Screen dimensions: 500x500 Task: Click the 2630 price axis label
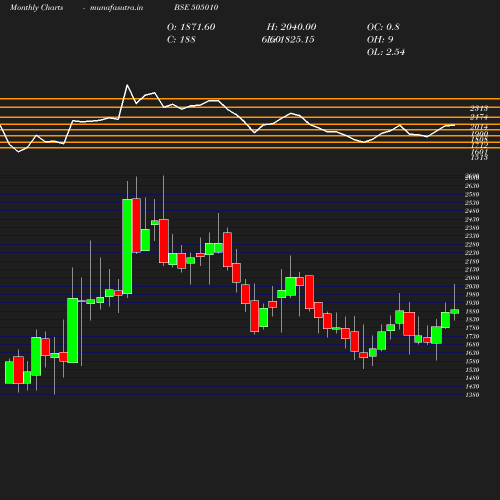pyautogui.click(x=472, y=186)
